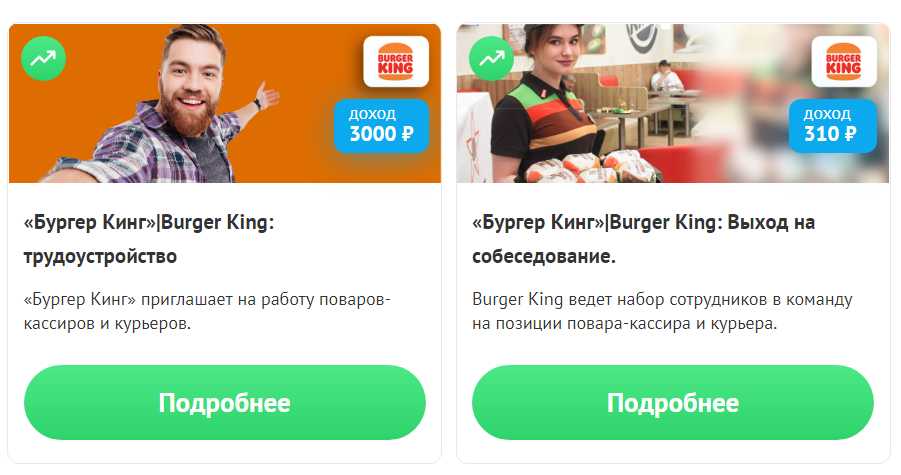901x475 pixels.
Task: Click the Burger King logo on left card
Action: [396, 61]
